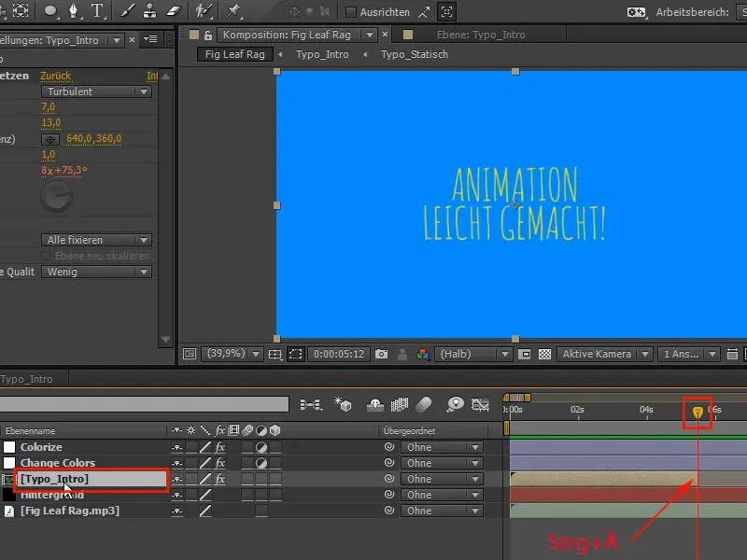Open Typo_Statisch in the composition navigator

(416, 54)
